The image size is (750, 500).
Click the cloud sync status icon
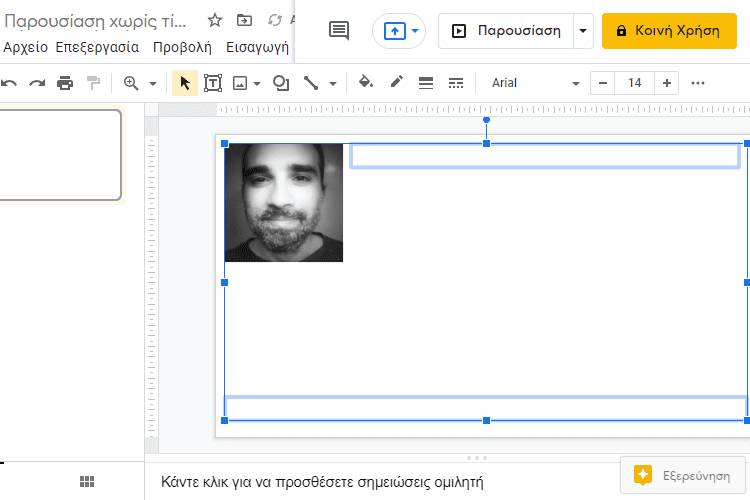click(x=275, y=20)
